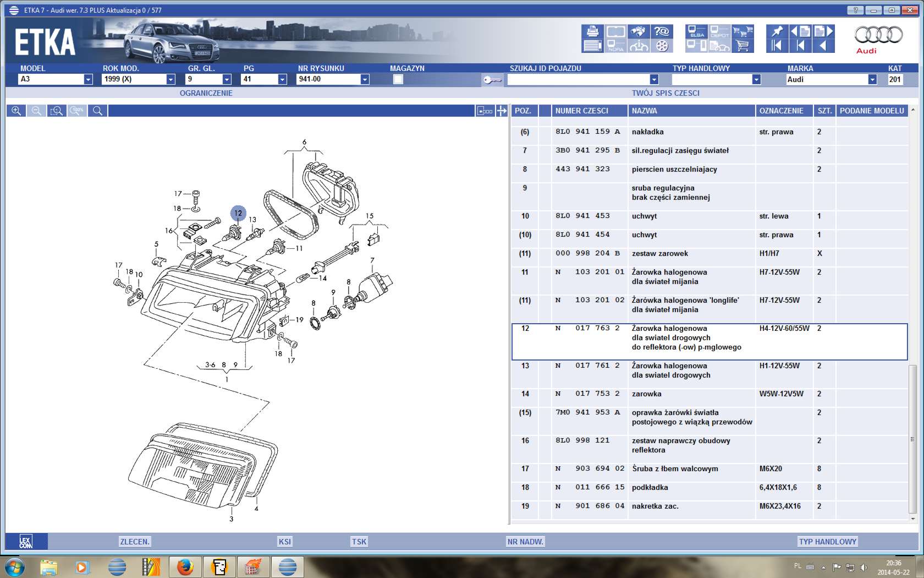The image size is (924, 578).
Task: Click the plain magnifier search icon
Action: [x=97, y=111]
